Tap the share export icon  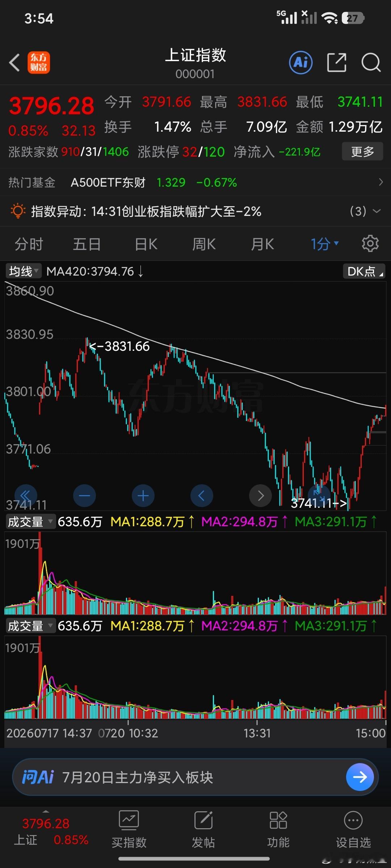[x=337, y=63]
